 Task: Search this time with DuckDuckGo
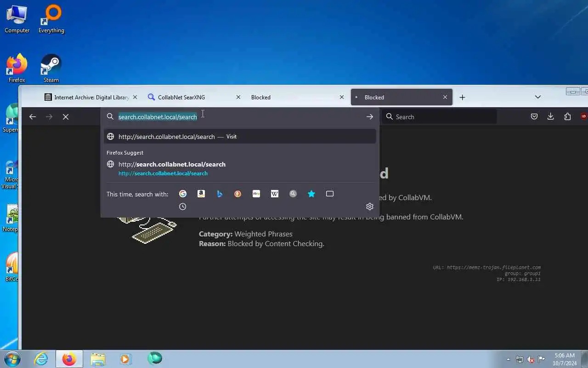tap(238, 194)
